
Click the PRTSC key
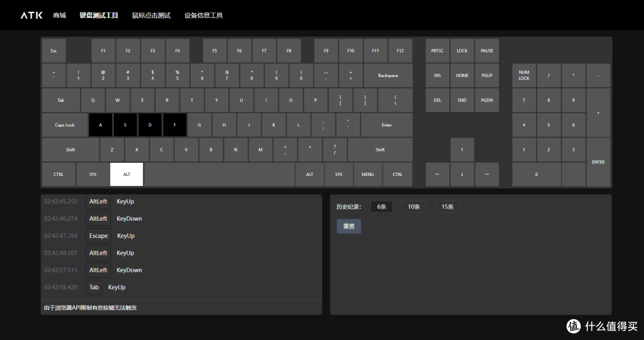point(438,51)
